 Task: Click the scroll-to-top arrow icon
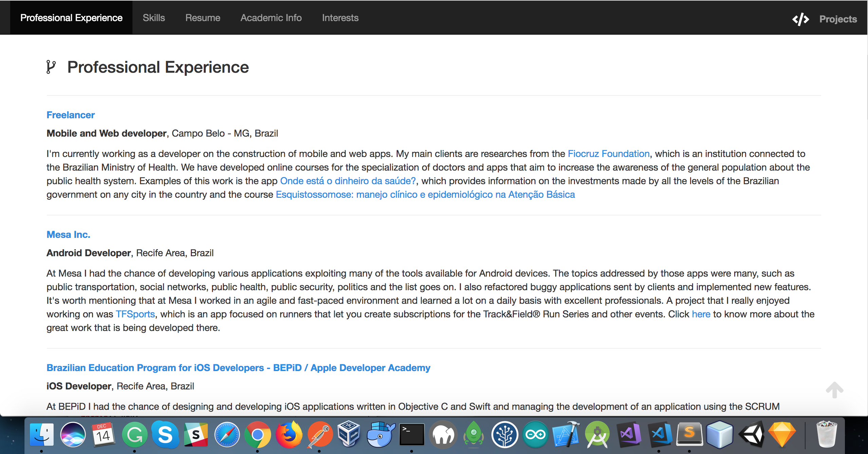coord(834,390)
